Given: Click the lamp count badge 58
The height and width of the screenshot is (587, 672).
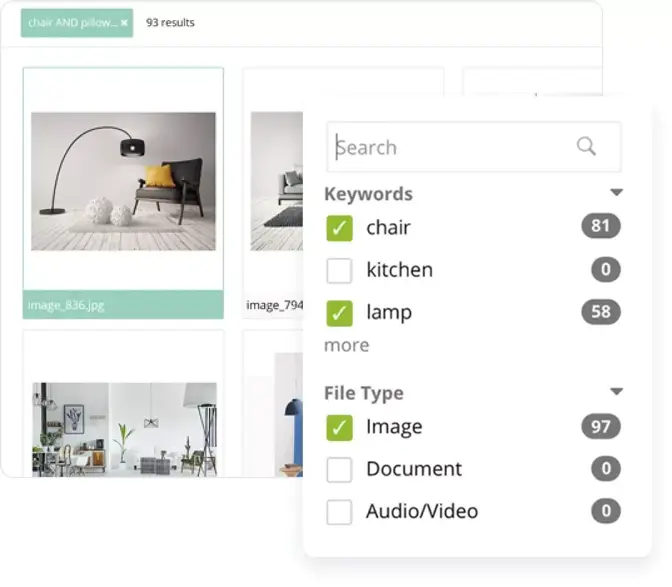Looking at the screenshot, I should pyautogui.click(x=600, y=312).
